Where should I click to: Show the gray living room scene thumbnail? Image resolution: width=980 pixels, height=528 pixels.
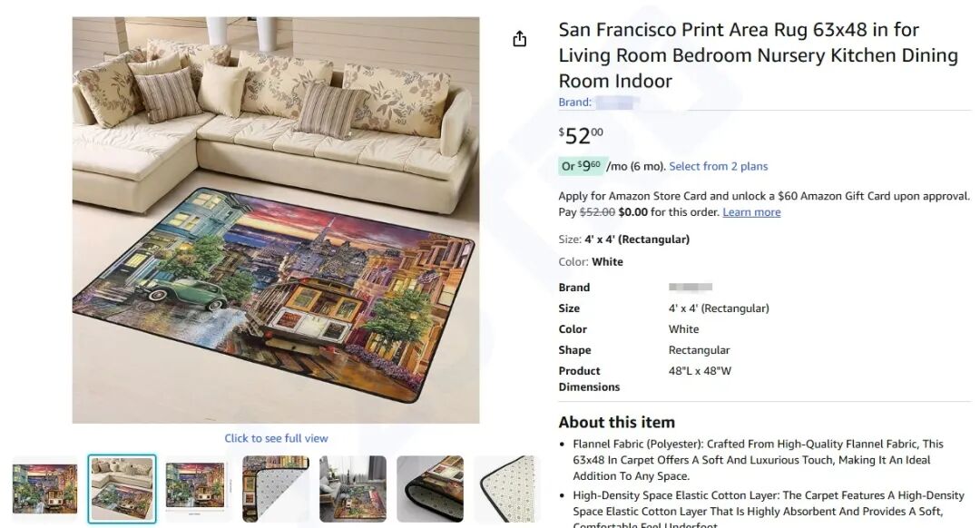353,489
